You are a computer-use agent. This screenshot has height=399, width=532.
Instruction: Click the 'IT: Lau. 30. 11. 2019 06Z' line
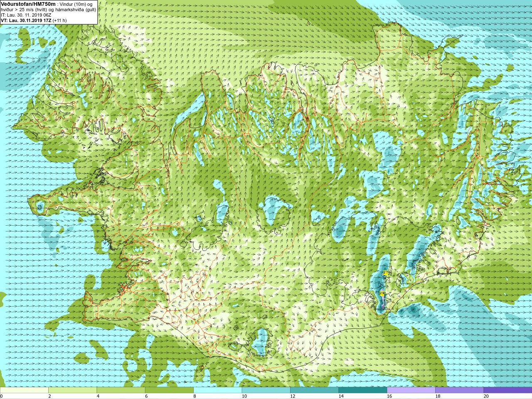(x=26, y=15)
